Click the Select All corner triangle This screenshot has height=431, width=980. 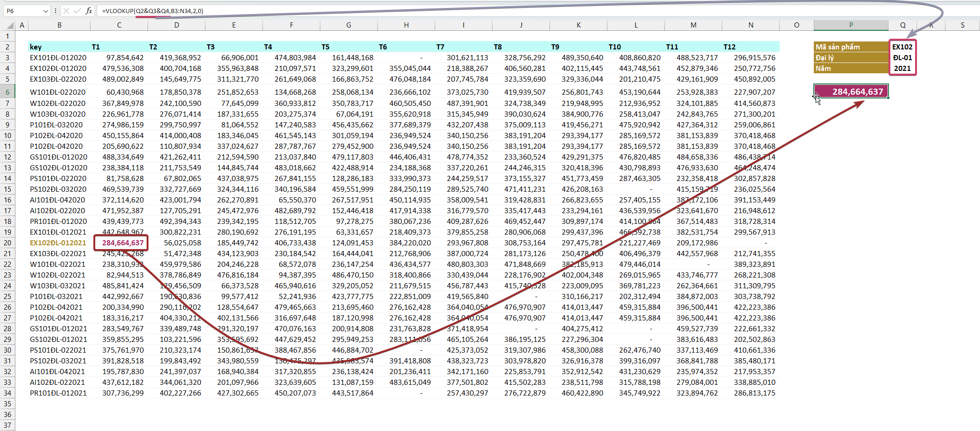tap(9, 25)
